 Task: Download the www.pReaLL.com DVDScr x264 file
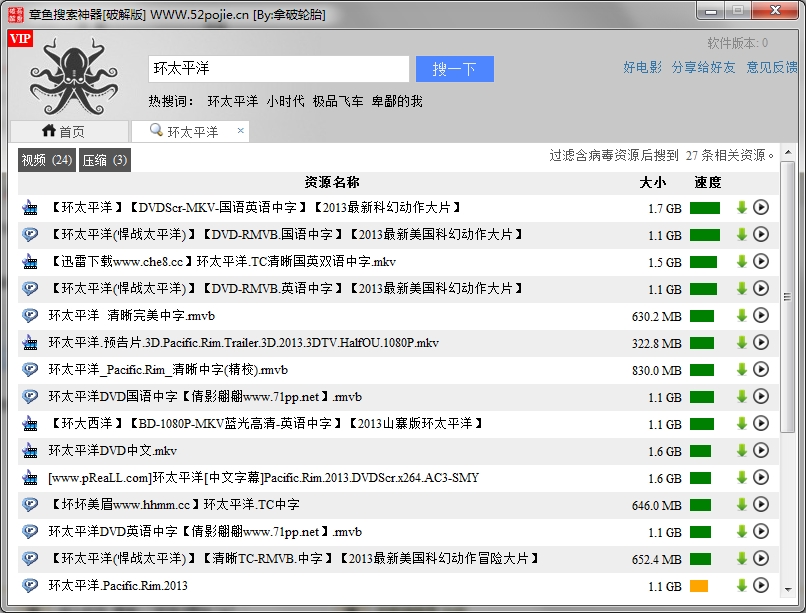(x=741, y=477)
